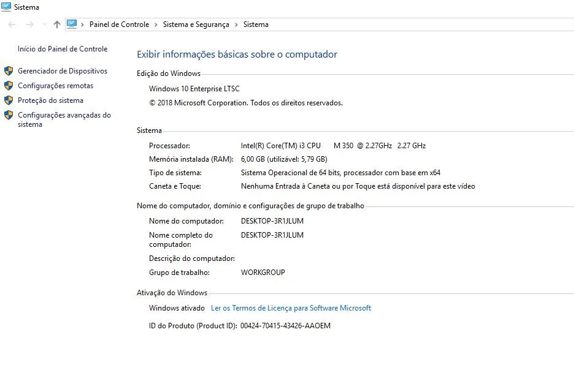The height and width of the screenshot is (392, 574).
Task: Click the Product ID 00424-70415-43426-AAOEM
Action: (286, 325)
